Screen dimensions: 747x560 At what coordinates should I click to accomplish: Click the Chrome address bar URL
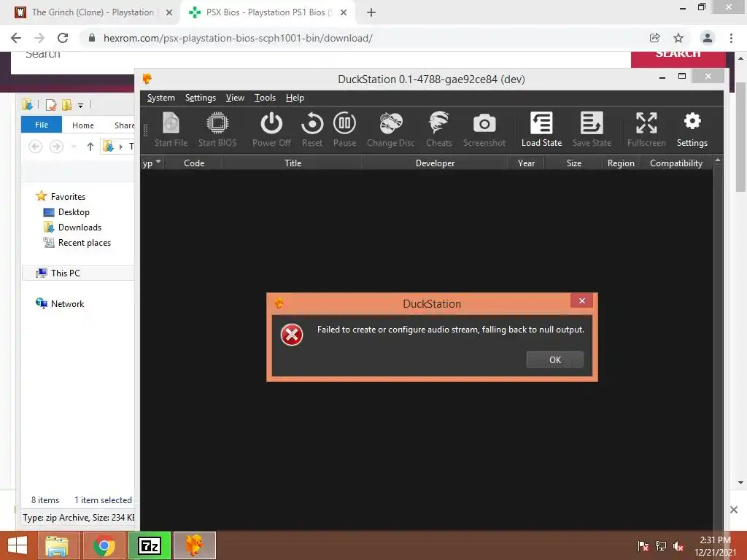pyautogui.click(x=239, y=38)
